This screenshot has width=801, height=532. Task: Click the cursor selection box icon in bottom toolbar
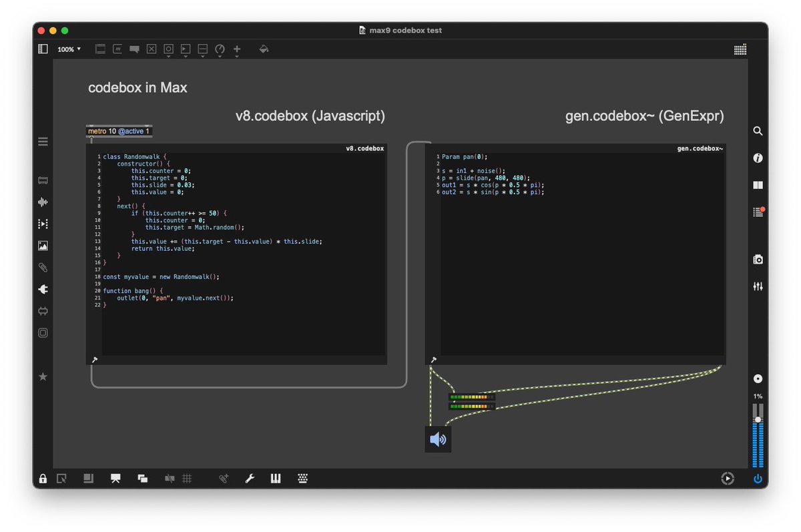(x=61, y=479)
